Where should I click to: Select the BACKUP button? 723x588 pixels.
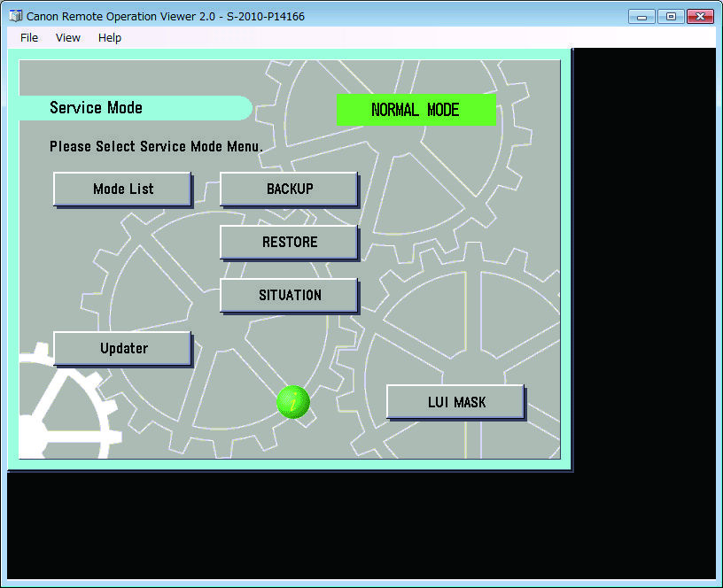click(290, 189)
